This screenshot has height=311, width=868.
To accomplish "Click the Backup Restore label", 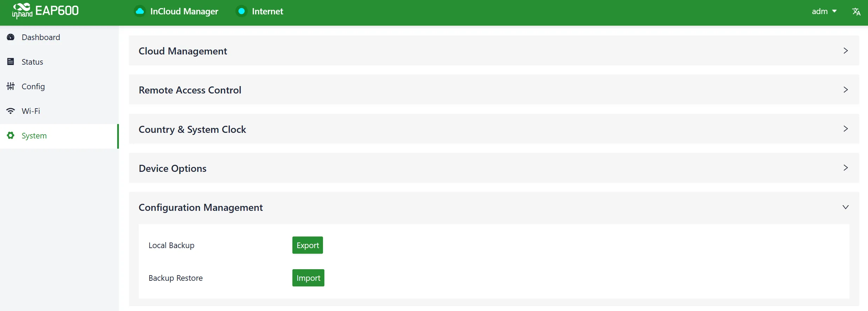I will point(176,278).
